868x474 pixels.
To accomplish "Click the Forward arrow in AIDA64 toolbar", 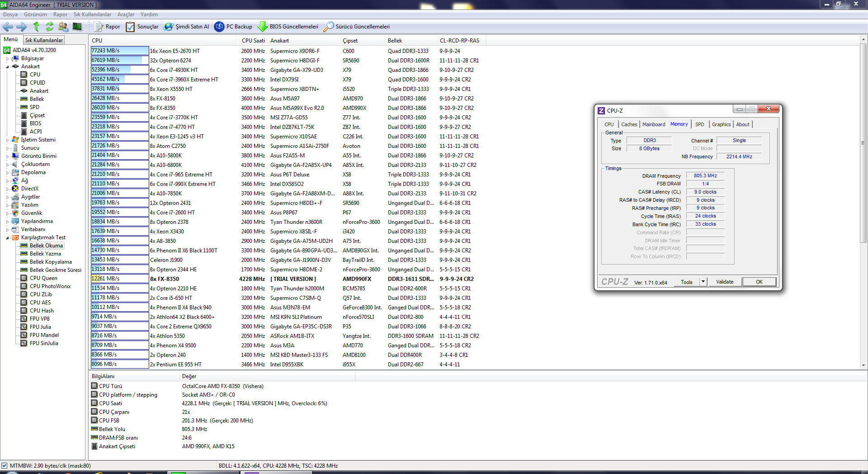I will (x=21, y=27).
